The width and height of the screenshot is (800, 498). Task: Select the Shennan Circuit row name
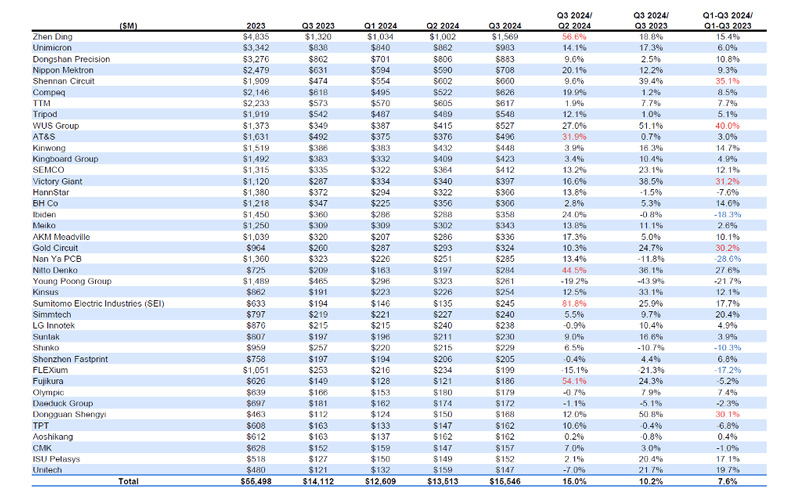click(64, 81)
